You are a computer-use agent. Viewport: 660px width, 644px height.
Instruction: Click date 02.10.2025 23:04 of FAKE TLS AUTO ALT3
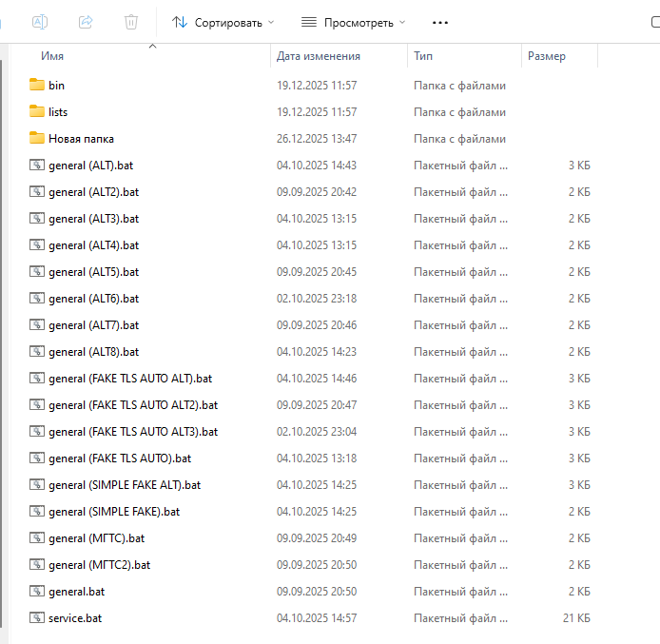click(317, 432)
